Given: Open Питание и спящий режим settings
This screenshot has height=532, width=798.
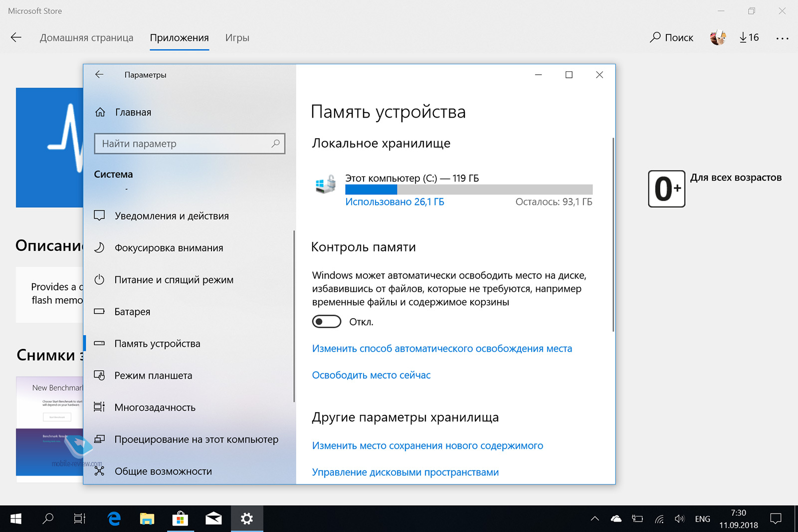Looking at the screenshot, I should 174,280.
